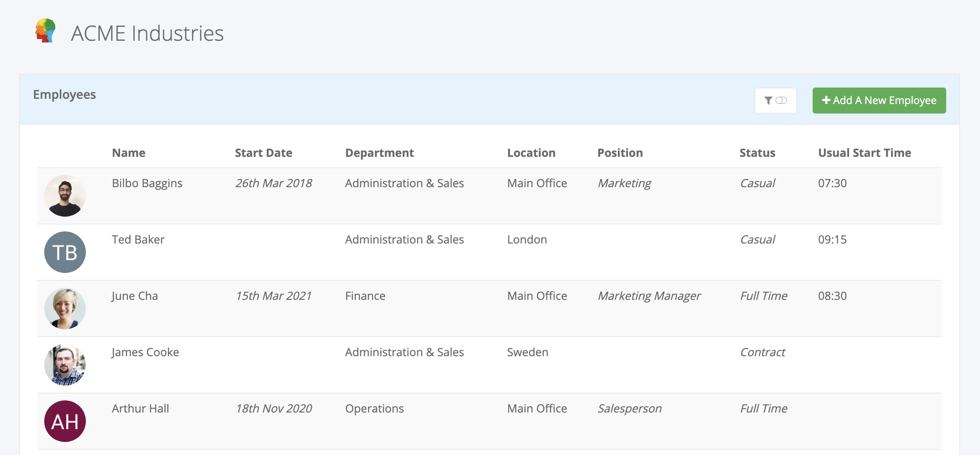Viewport: 980px width, 455px height.
Task: Open June Cha profile photo
Action: coord(65,309)
